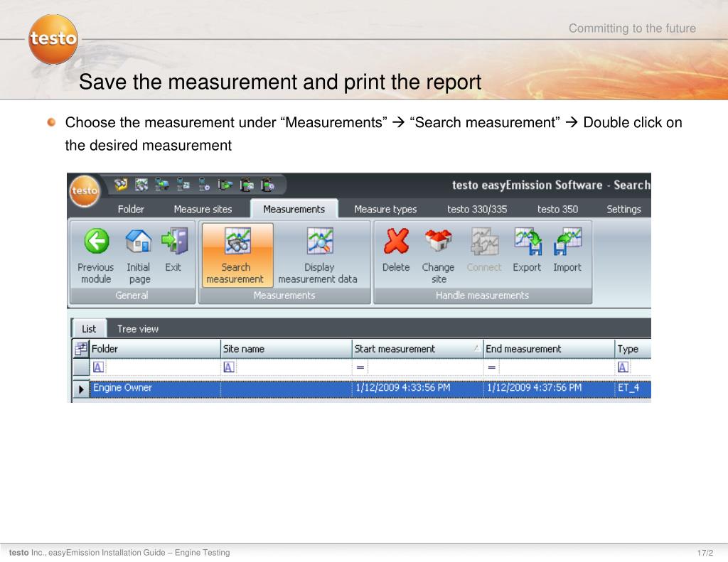This screenshot has width=728, height=562.
Task: Open the testo 330/335 tab
Action: [477, 210]
